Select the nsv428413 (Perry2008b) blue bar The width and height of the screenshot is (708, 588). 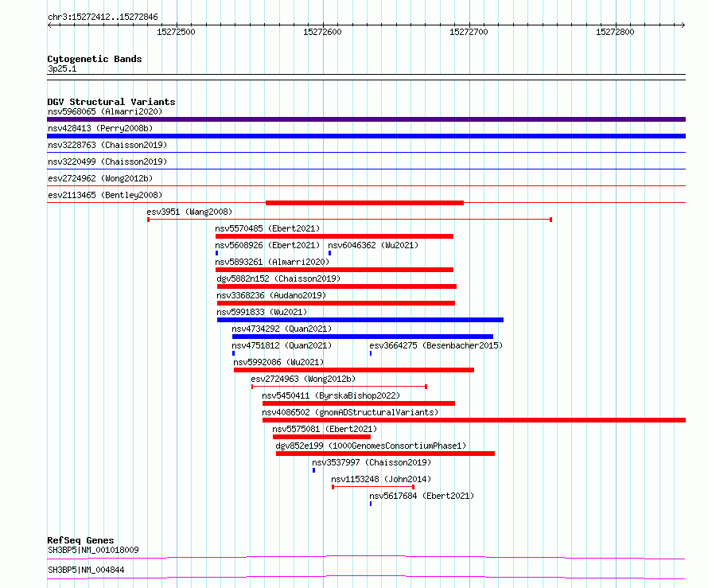click(366, 136)
